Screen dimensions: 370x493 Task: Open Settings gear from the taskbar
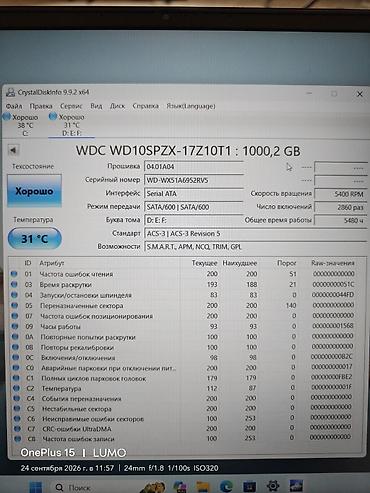tap(273, 486)
